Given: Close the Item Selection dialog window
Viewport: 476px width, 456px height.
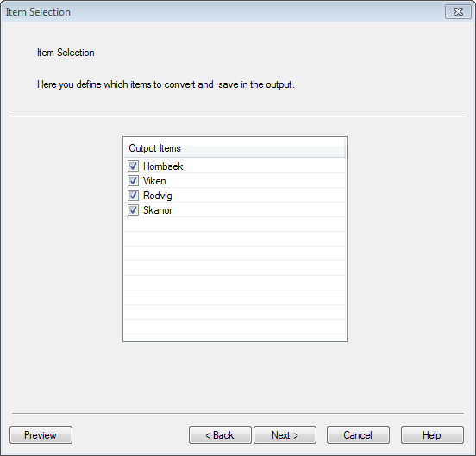Looking at the screenshot, I should tap(458, 12).
